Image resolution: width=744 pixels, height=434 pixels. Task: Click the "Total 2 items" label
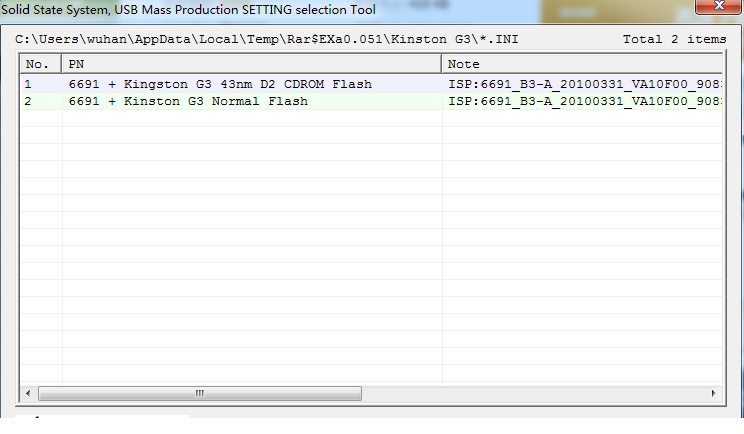point(675,39)
